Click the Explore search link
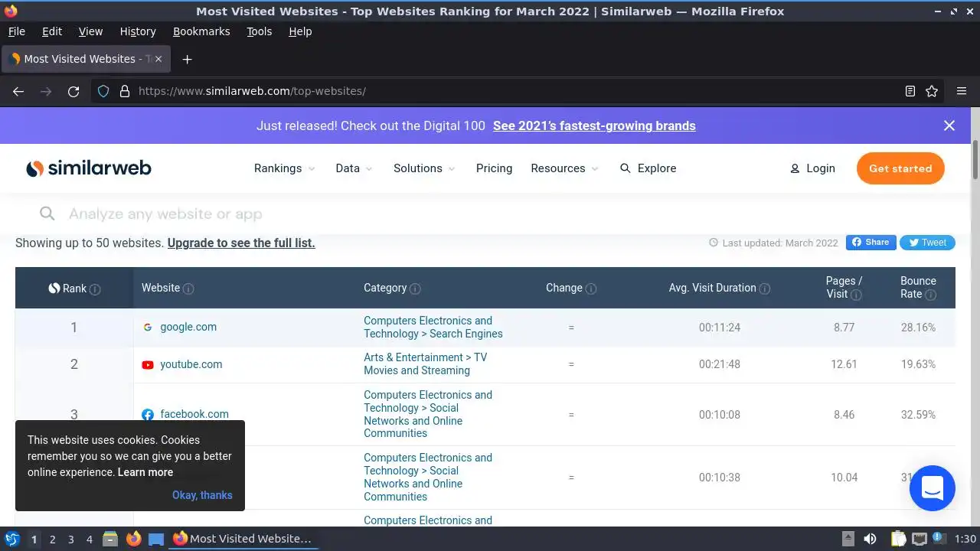Screen dimensions: 980x551 (x=648, y=168)
